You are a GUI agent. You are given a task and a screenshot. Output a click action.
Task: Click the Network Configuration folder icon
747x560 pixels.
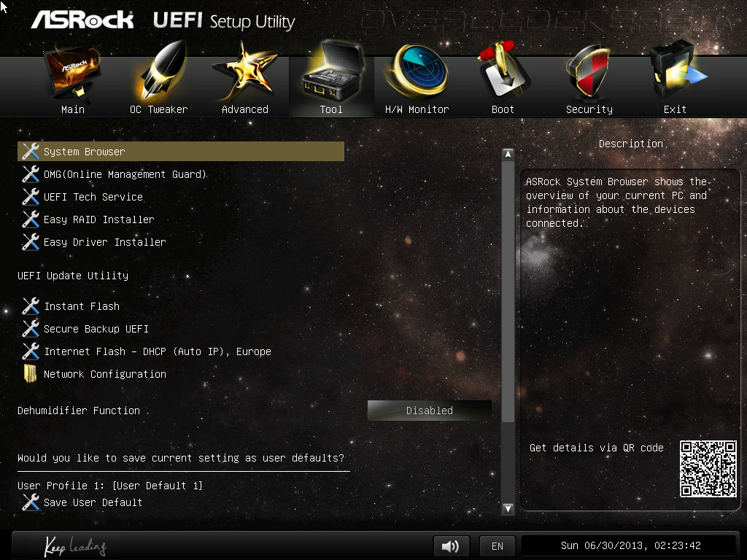[x=30, y=374]
